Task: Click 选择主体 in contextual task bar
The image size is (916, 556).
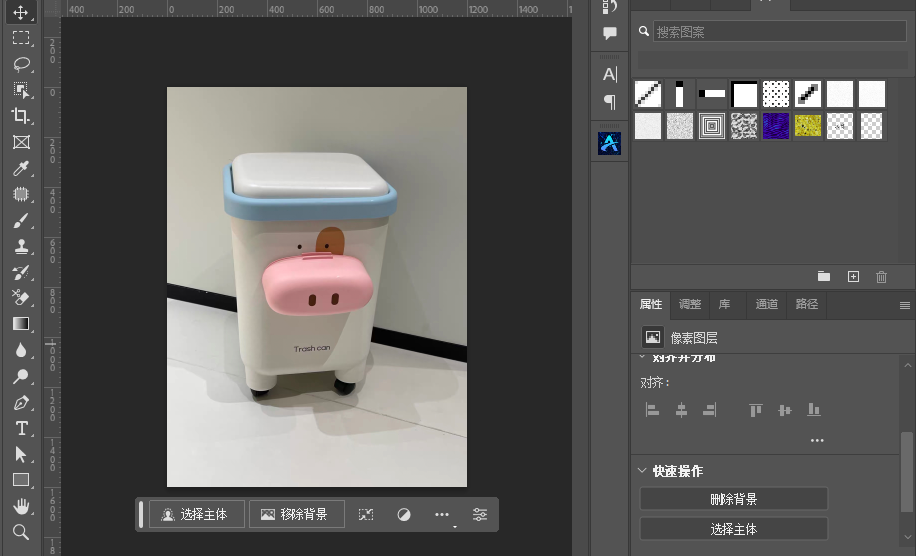Action: click(x=197, y=515)
